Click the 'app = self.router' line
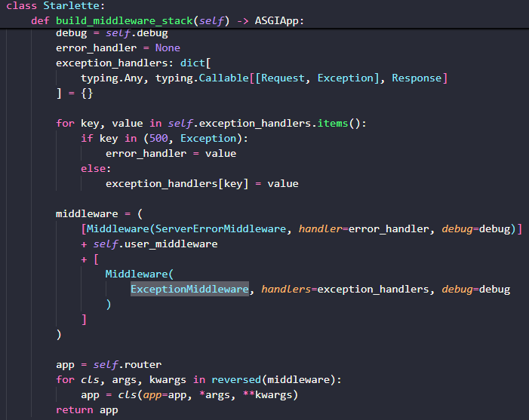The width and height of the screenshot is (529, 420). click(109, 365)
